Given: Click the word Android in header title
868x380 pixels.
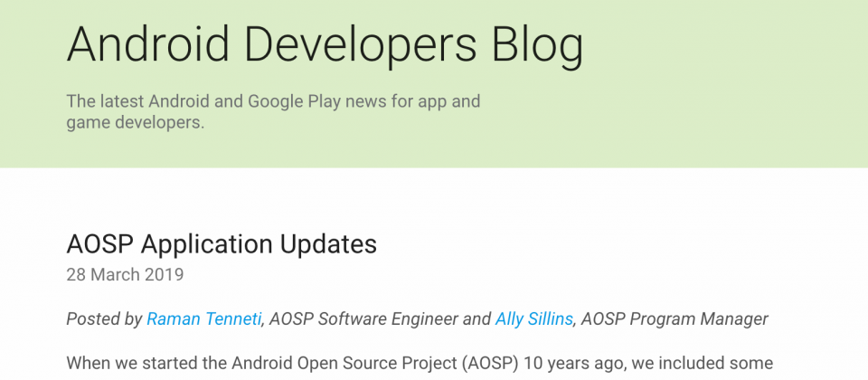Looking at the screenshot, I should [x=147, y=43].
